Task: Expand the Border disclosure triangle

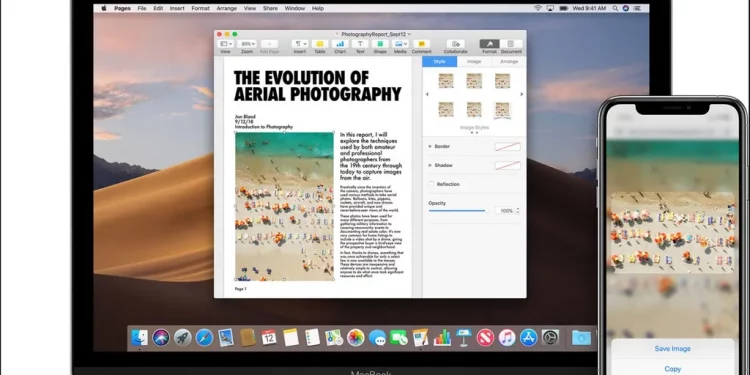Action: click(430, 146)
